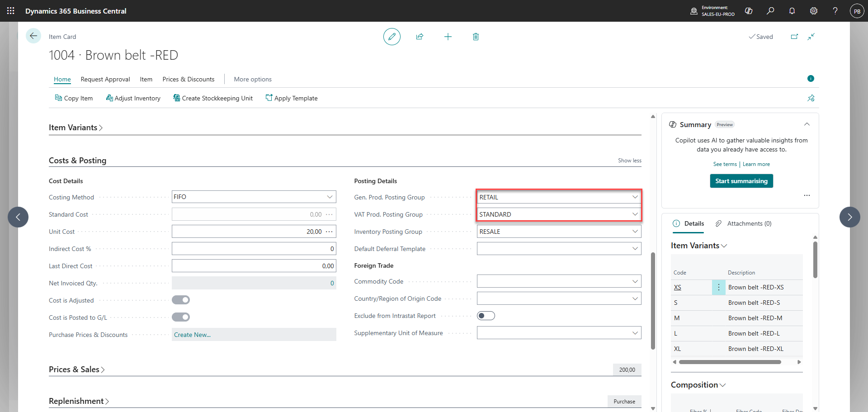868x412 pixels.
Task: Open the XS row three-dot menu
Action: point(719,287)
